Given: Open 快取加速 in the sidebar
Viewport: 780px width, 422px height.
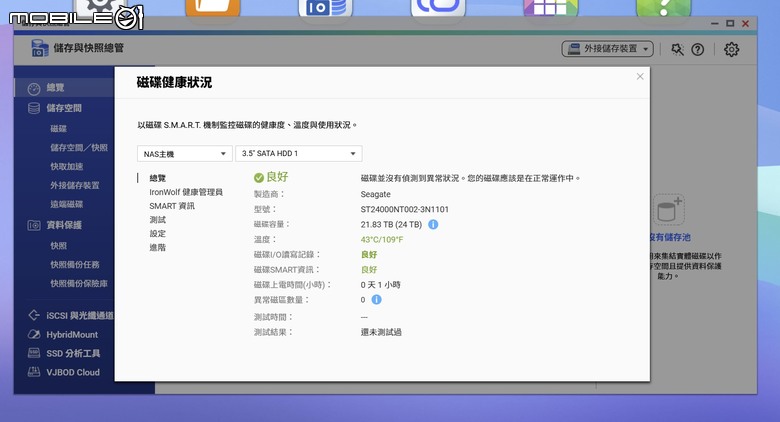Looking at the screenshot, I should tap(67, 167).
